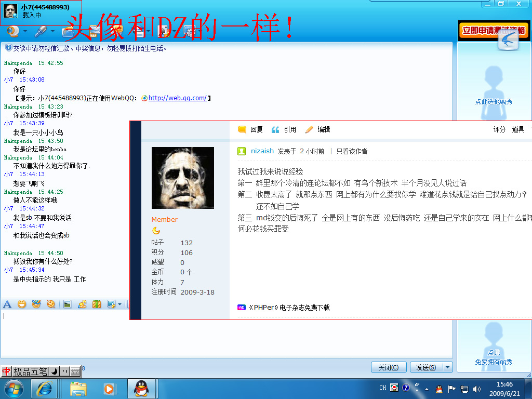Click the forum poster avatar image
This screenshot has width=532, height=399.
click(x=182, y=178)
